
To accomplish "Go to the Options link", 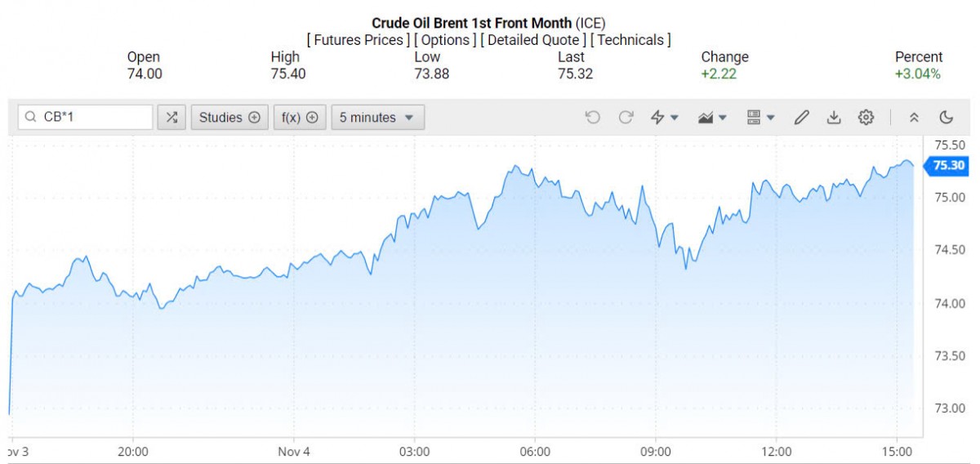I will [445, 39].
